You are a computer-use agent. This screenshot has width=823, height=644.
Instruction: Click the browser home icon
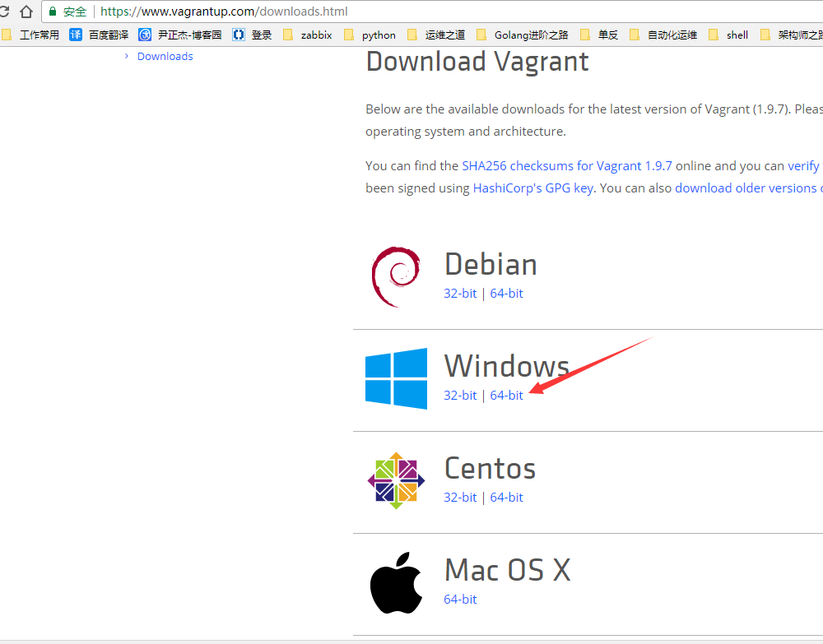point(26,12)
